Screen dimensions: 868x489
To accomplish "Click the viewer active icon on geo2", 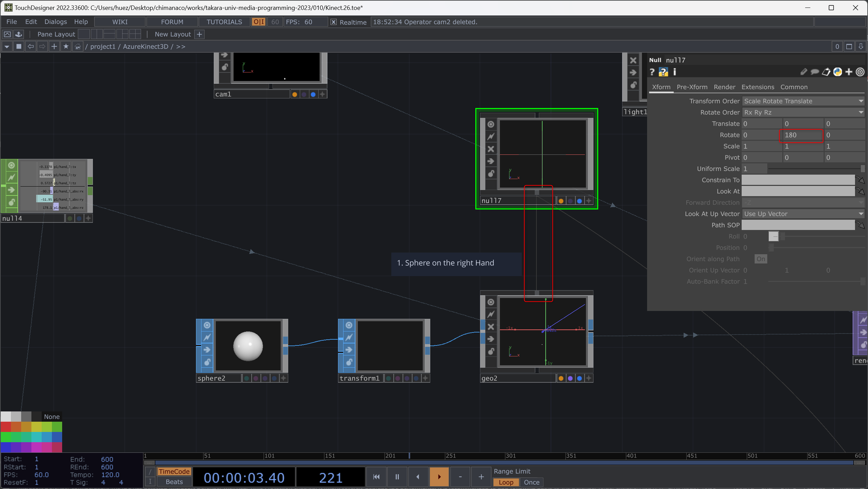I will (491, 302).
